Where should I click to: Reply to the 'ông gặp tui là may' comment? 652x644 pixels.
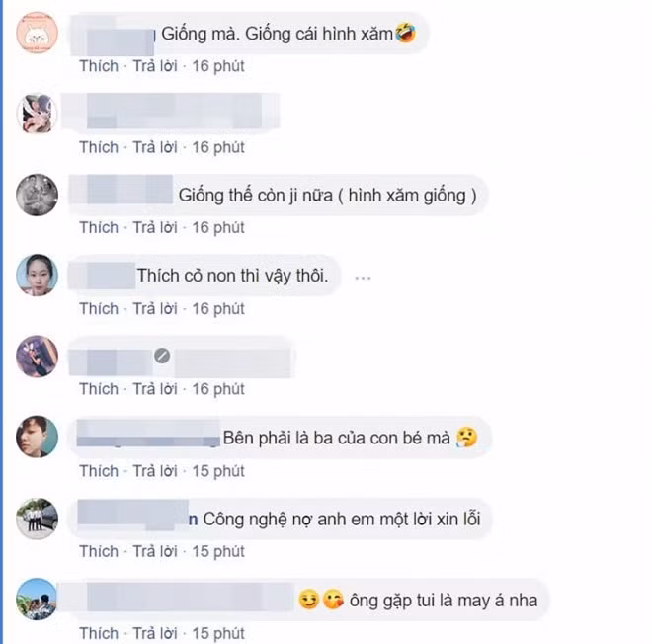pos(155,633)
